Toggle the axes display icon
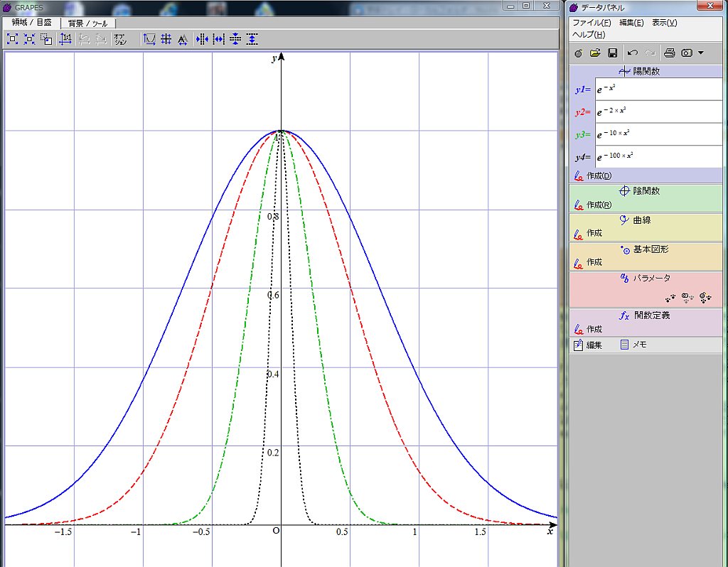The width and height of the screenshot is (728, 567). (149, 39)
